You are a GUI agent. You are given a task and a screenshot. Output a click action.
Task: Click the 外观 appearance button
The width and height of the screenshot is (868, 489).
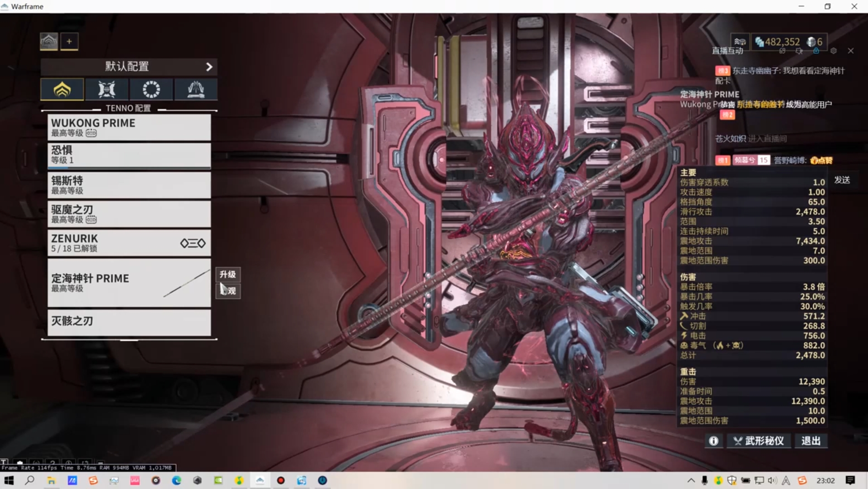pos(228,291)
